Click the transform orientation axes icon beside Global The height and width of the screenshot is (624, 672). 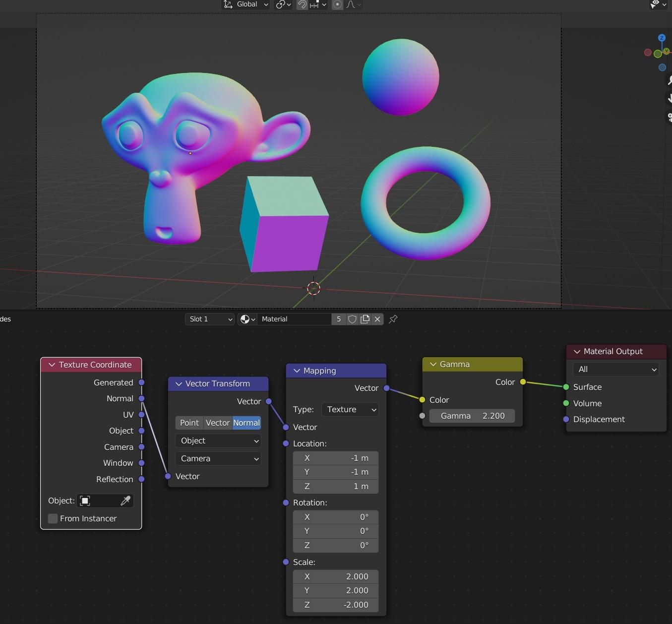point(228,4)
